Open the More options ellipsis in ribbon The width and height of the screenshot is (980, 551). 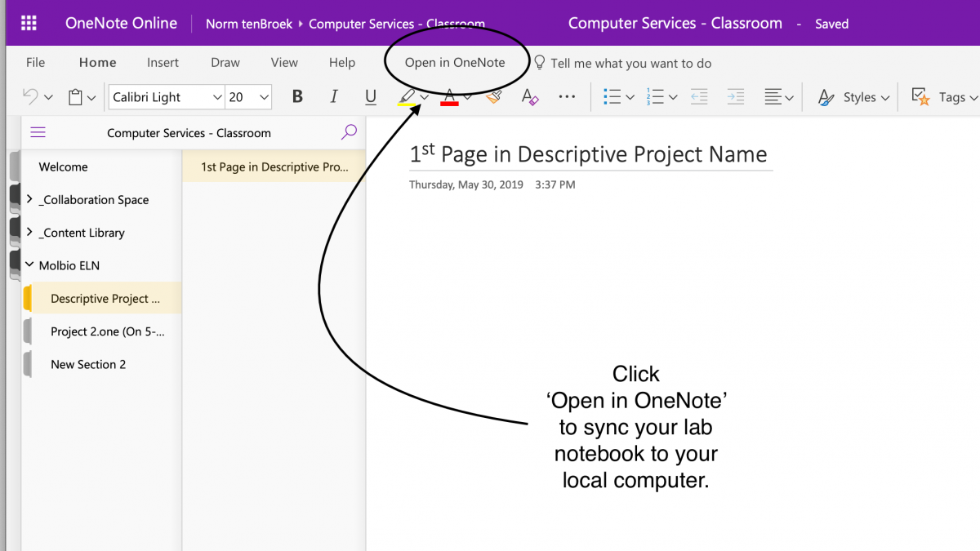(x=567, y=97)
